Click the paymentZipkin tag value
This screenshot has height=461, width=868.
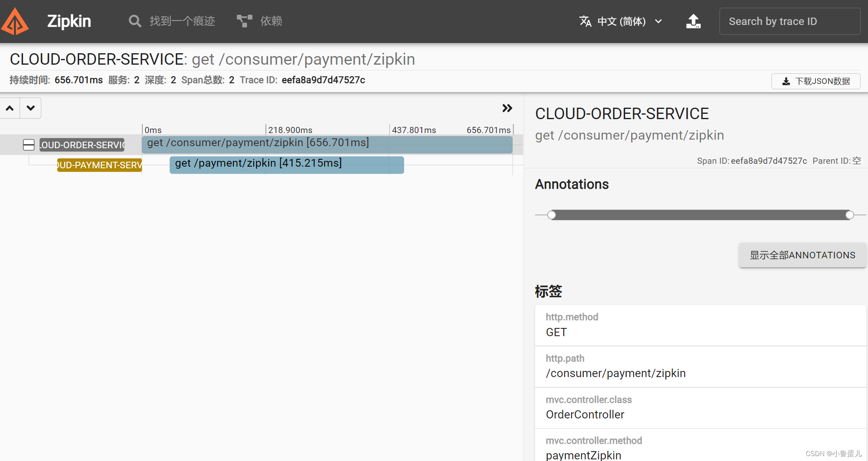583,455
